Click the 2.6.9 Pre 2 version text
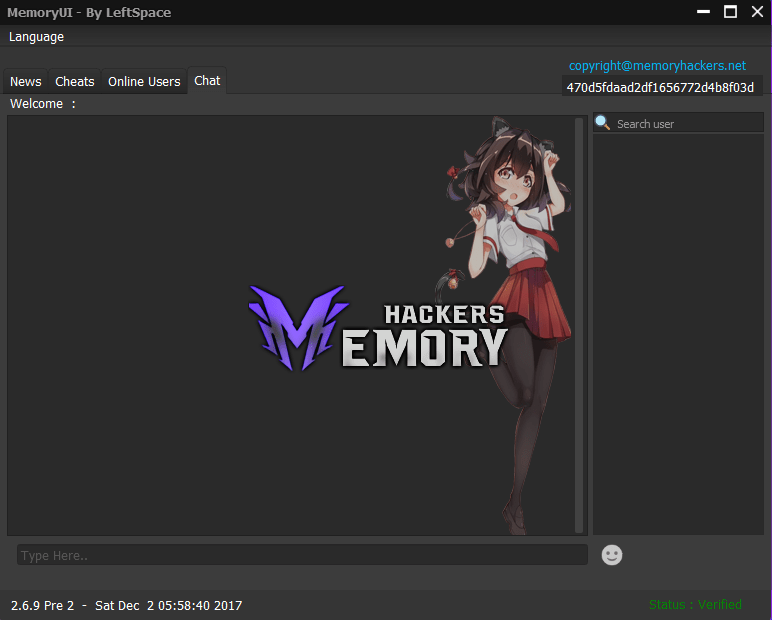Viewport: 772px width, 620px height. click(42, 605)
